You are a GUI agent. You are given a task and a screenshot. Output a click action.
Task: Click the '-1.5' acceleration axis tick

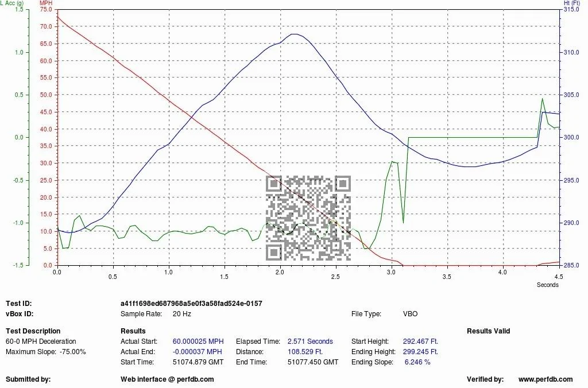click(19, 265)
